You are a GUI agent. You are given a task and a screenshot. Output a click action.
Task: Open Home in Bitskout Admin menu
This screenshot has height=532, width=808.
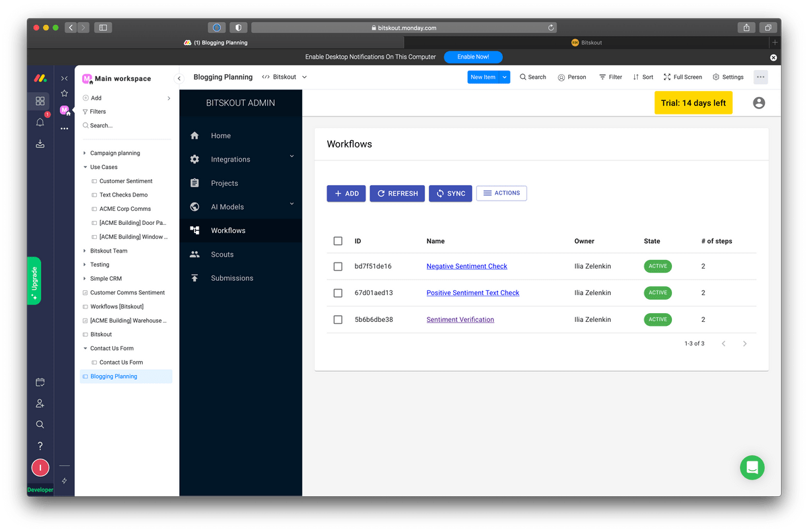tap(241, 136)
